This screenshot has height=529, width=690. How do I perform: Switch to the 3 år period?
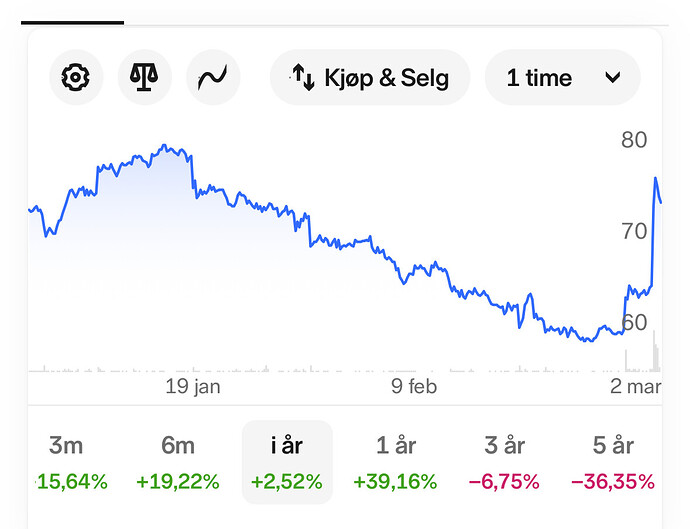coord(504,462)
